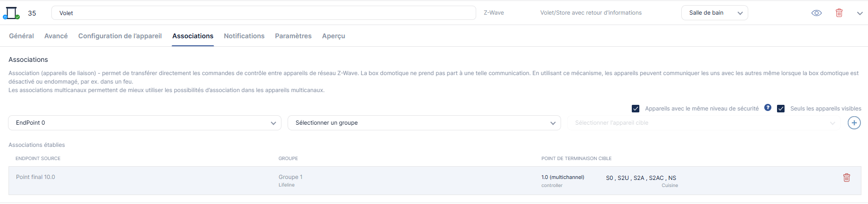Switch to the Général tab

[21, 36]
